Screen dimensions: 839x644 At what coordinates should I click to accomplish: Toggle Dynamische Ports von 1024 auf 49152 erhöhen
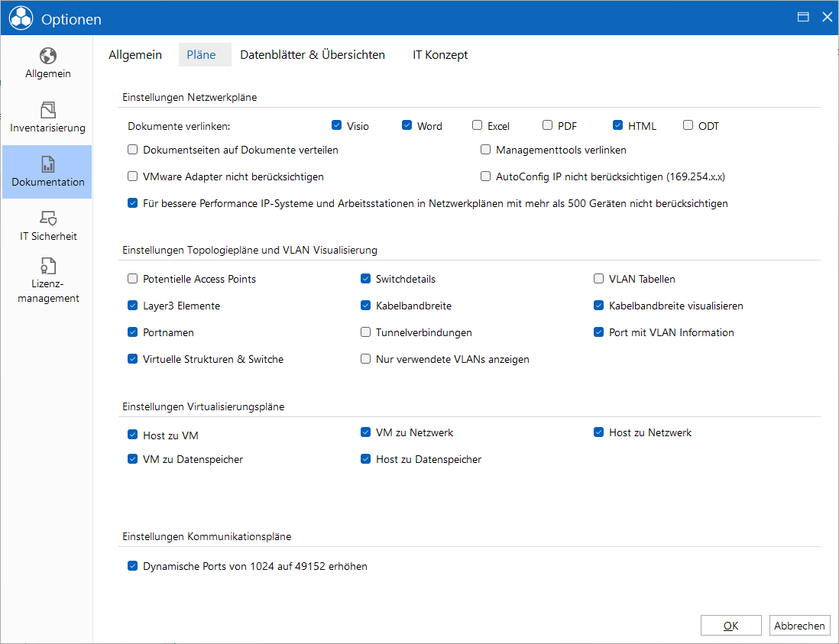tap(133, 566)
